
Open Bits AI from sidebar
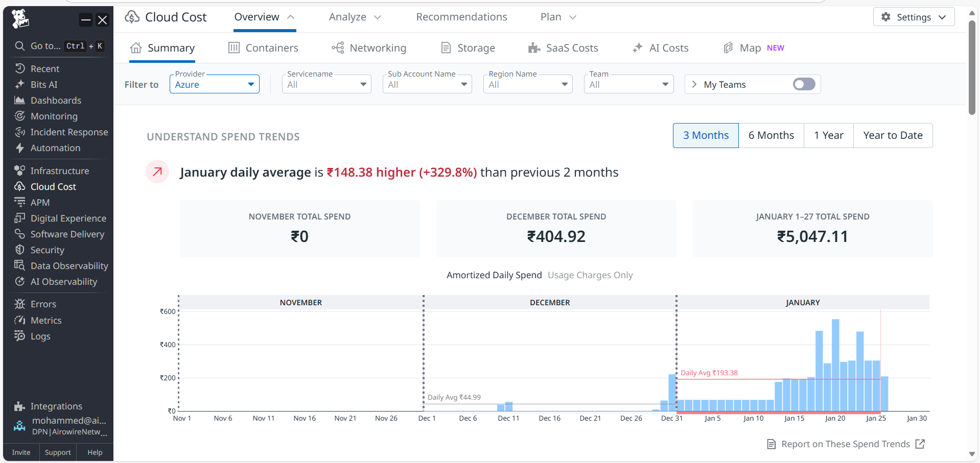[43, 85]
